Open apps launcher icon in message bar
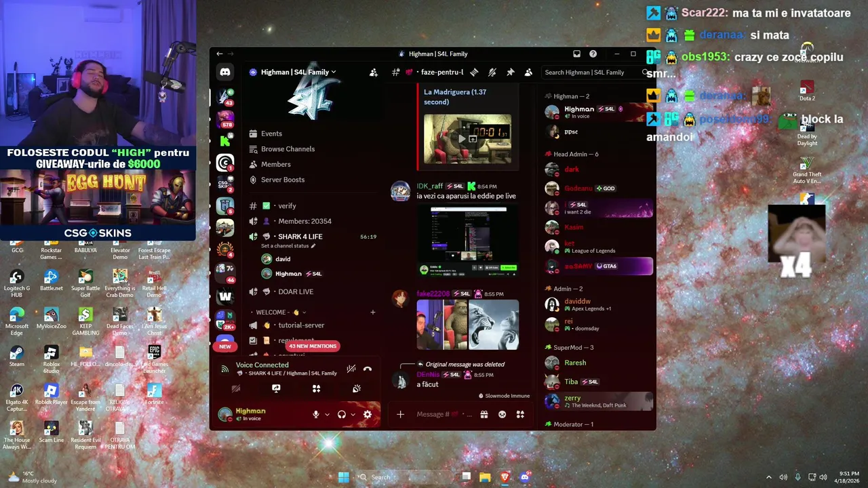This screenshot has width=868, height=488. [520, 414]
